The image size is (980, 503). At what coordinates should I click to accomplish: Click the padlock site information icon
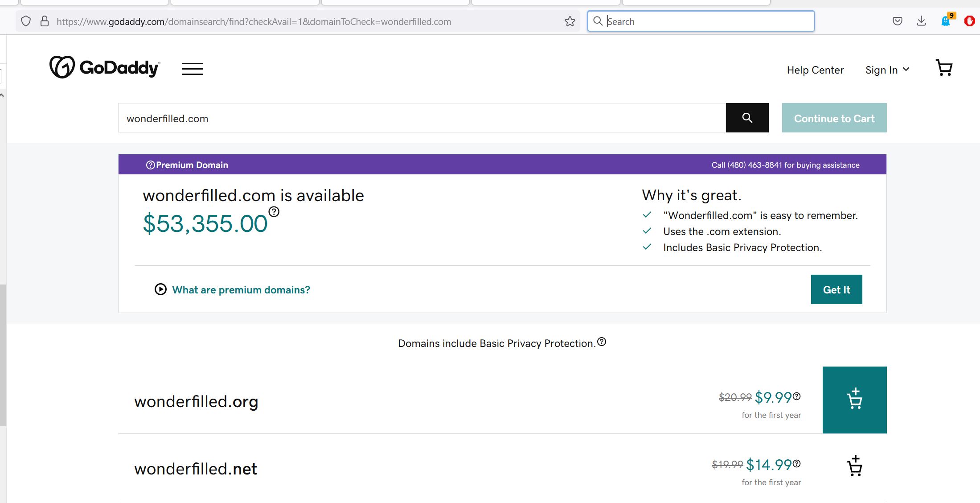[45, 21]
